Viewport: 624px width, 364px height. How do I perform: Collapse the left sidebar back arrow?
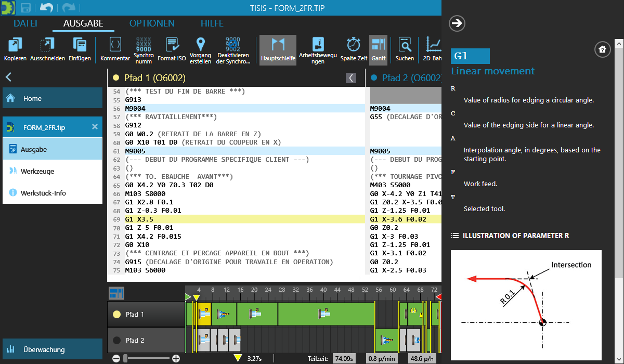tap(8, 77)
